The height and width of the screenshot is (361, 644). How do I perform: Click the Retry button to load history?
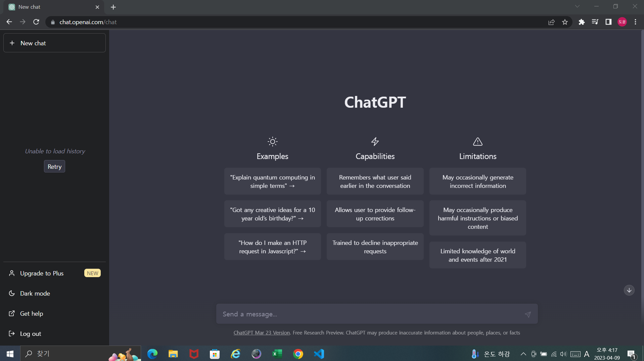(x=54, y=166)
